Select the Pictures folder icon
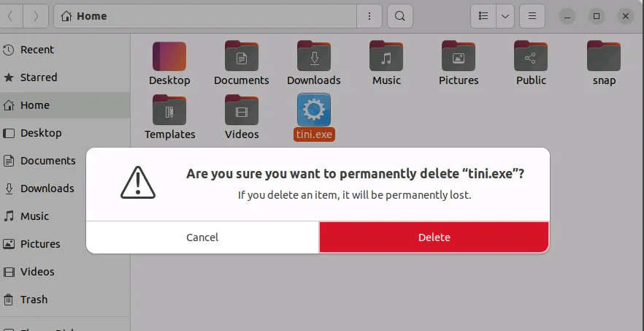The width and height of the screenshot is (644, 331). pos(459,57)
